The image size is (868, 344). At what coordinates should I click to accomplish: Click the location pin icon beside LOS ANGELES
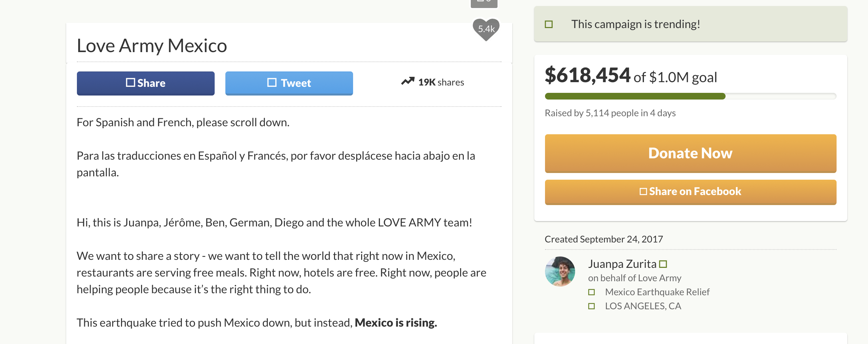point(591,306)
